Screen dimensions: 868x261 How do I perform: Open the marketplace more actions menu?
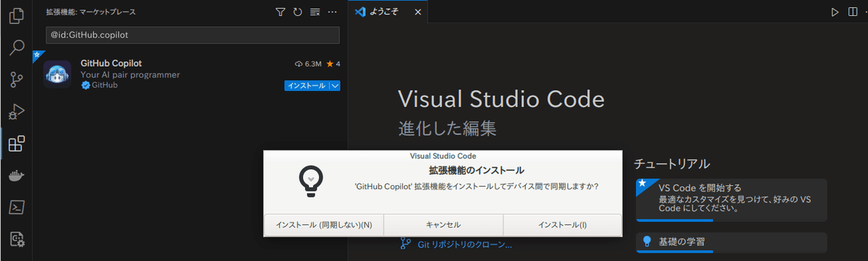point(332,12)
